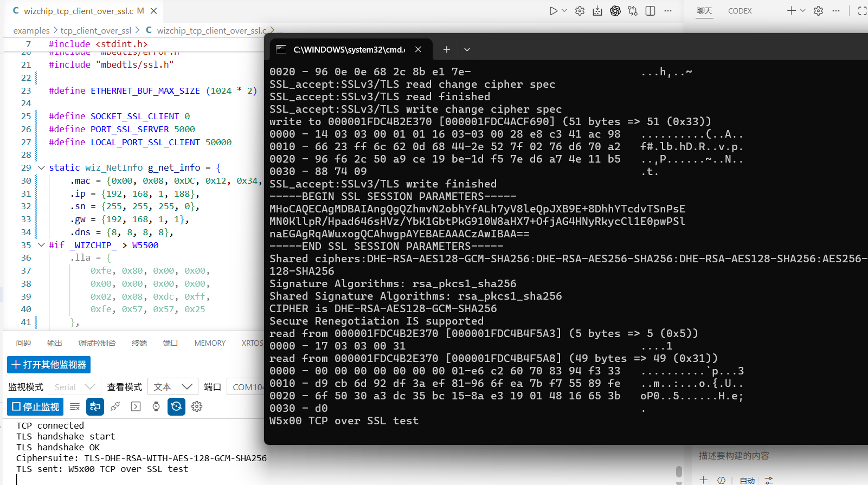Open the 端口 COM port dropdown
The width and height of the screenshot is (868, 485).
tap(245, 387)
